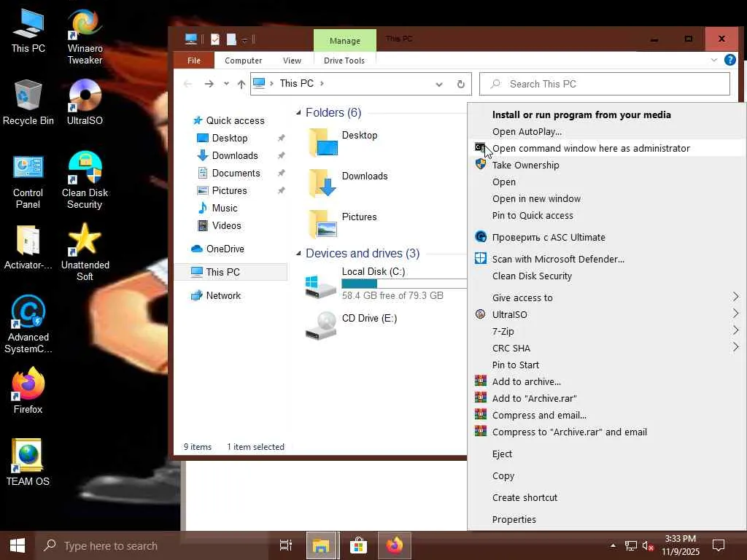Select Pictures folder in main pane
The height and width of the screenshot is (560, 747).
(344, 223)
